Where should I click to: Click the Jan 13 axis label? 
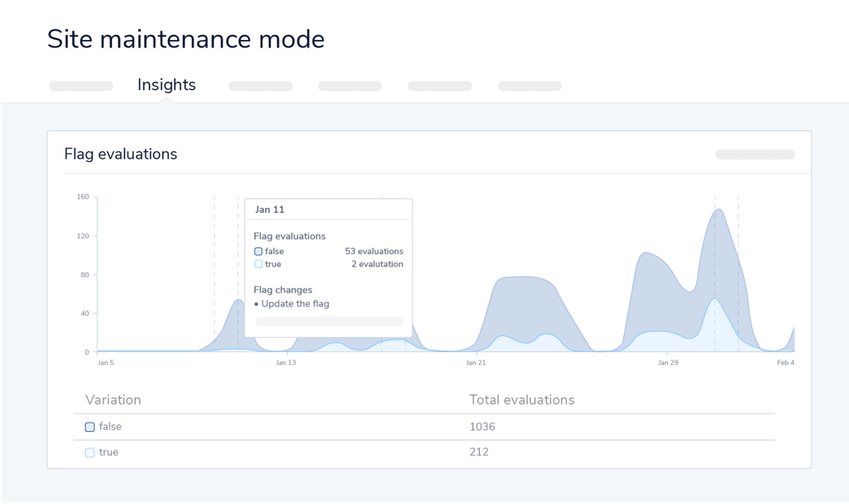[286, 362]
